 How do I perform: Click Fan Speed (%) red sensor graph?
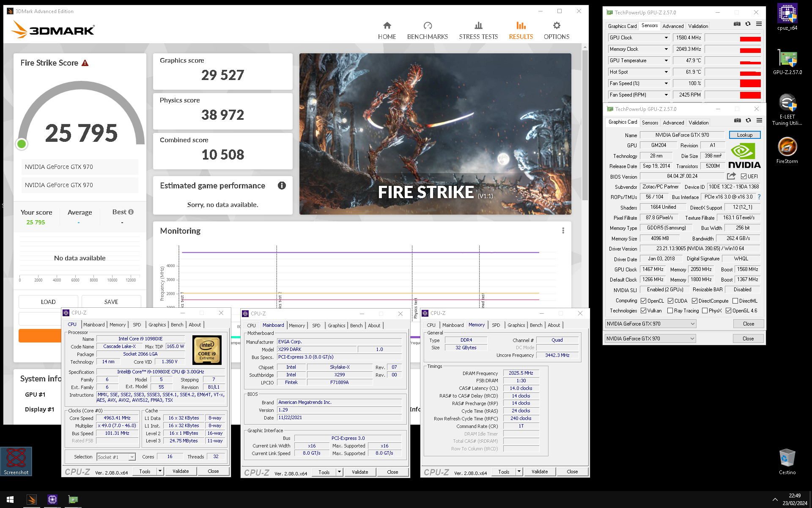732,83
